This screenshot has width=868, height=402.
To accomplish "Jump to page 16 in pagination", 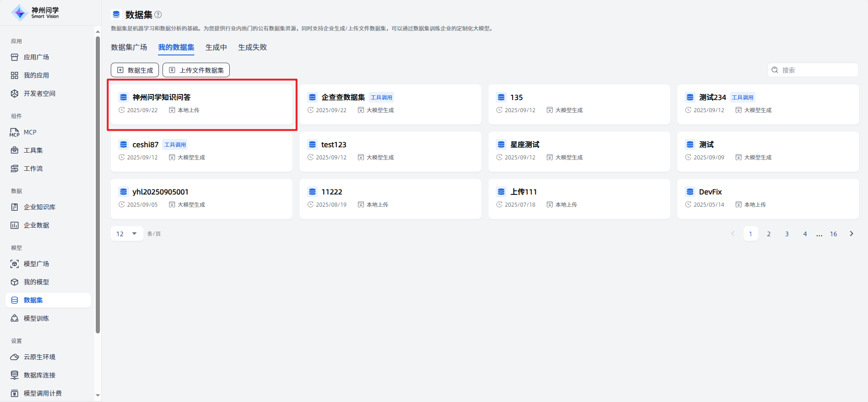I will coord(833,234).
